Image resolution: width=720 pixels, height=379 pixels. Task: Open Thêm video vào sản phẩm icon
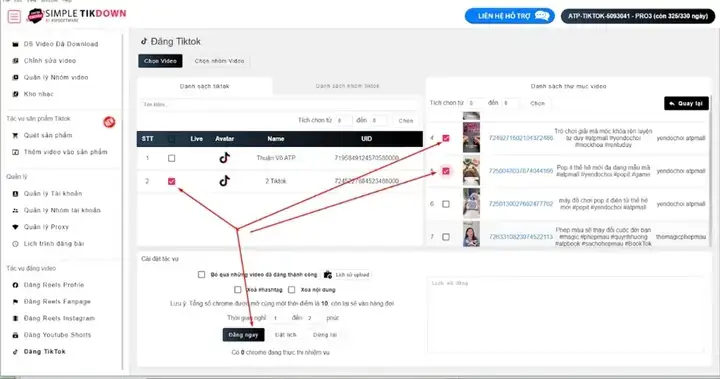pyautogui.click(x=15, y=152)
